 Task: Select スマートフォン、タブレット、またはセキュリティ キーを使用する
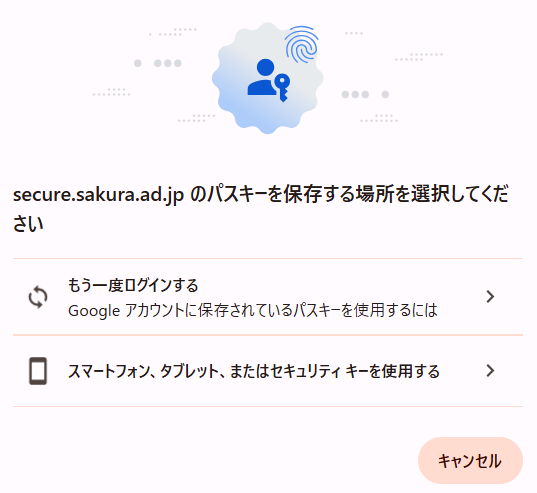(x=253, y=371)
